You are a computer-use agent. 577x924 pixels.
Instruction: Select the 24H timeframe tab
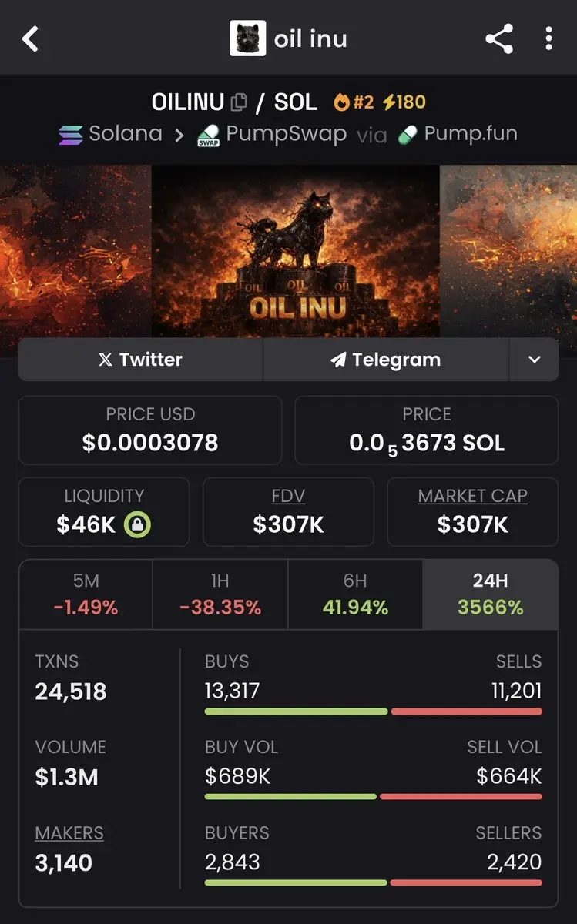click(x=490, y=594)
